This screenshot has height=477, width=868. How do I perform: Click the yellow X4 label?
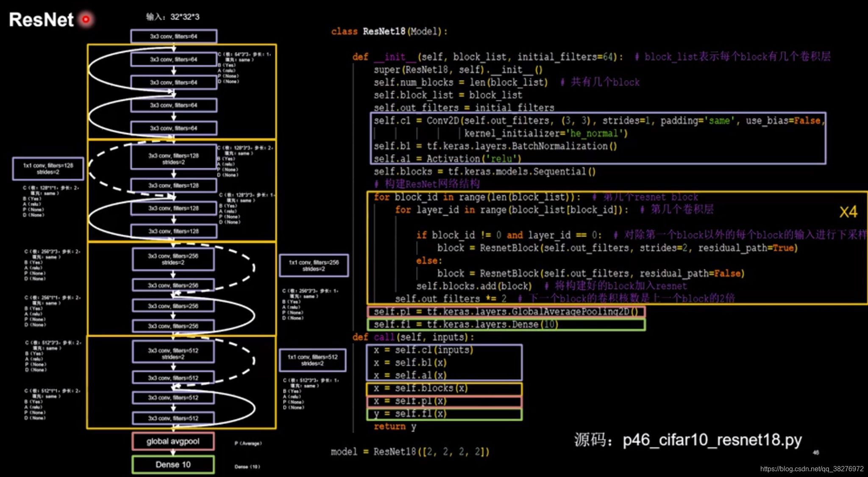coord(848,212)
